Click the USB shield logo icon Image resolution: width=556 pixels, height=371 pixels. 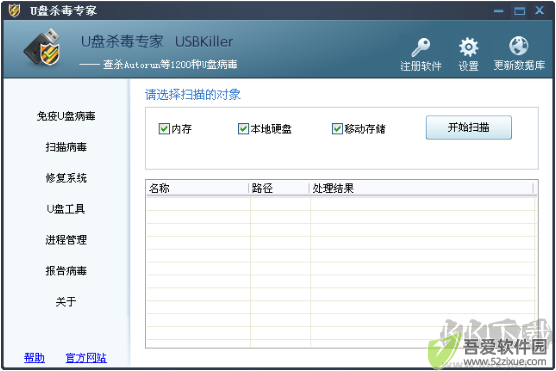42,48
